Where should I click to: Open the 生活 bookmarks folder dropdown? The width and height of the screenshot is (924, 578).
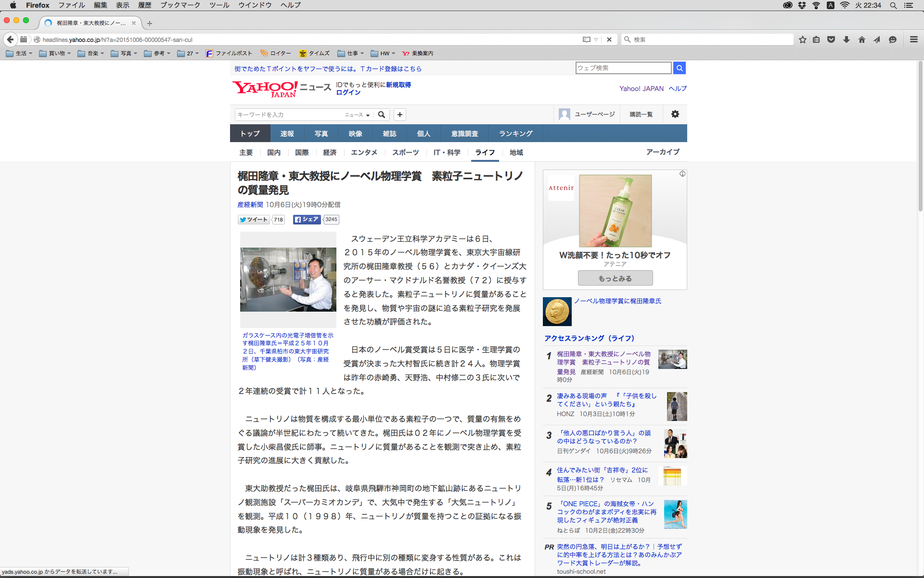pos(19,53)
